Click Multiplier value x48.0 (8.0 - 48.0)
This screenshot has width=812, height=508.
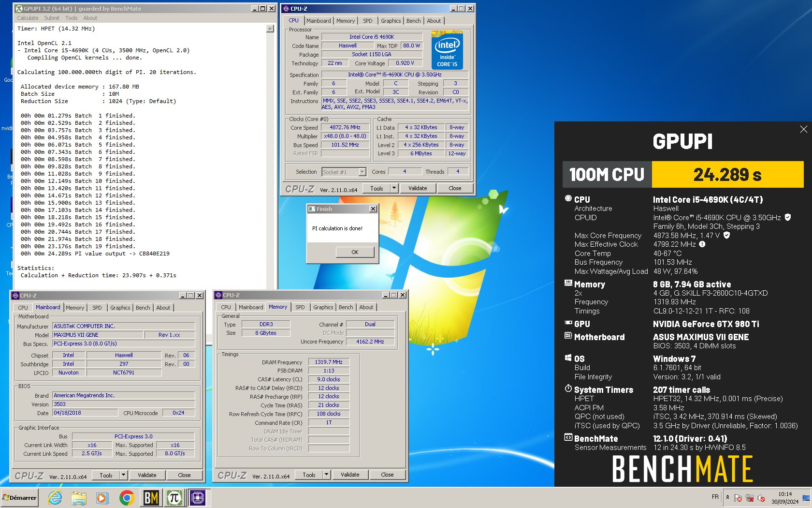click(x=345, y=136)
